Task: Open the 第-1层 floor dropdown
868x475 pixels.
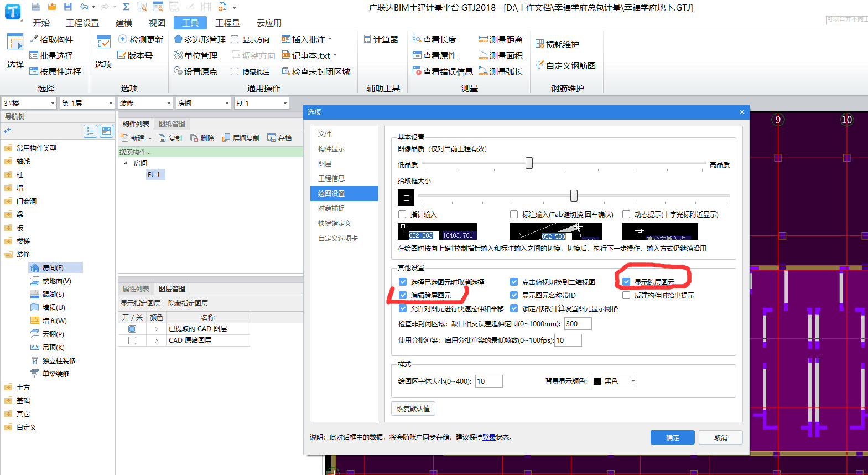Action: 87,103
